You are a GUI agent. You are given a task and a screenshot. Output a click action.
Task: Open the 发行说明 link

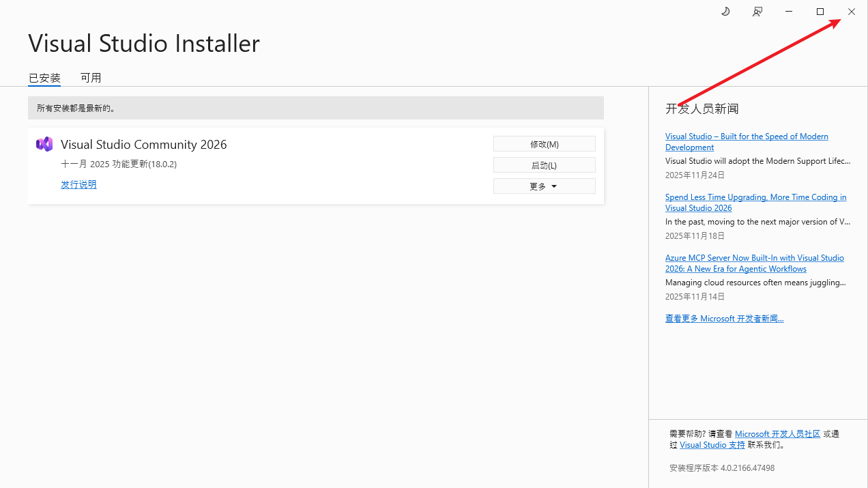(78, 184)
